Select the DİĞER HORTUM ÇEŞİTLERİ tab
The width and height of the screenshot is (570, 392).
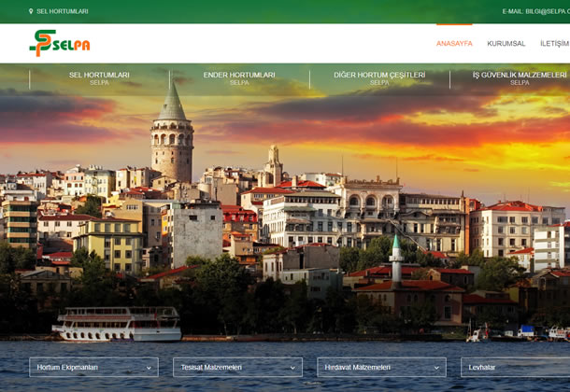pyautogui.click(x=379, y=78)
